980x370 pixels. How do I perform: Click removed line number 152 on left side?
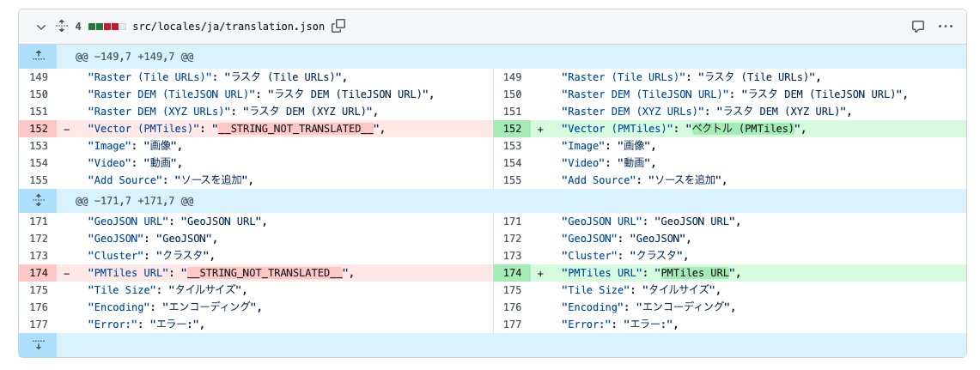click(38, 129)
